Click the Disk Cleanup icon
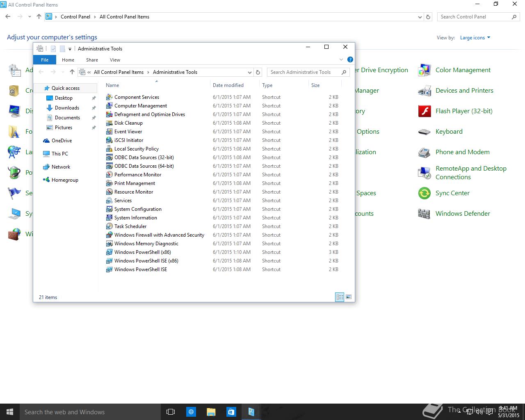Image resolution: width=525 pixels, height=420 pixels. tap(109, 123)
